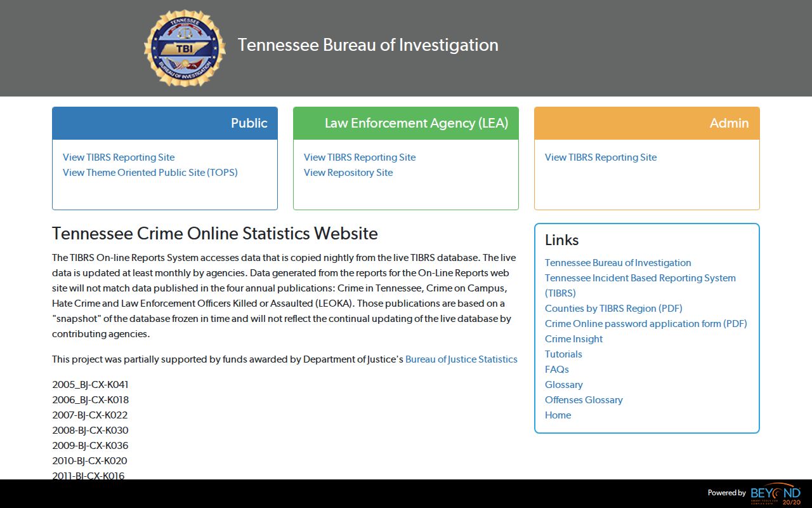
Task: Click the Tennessee Crime Online Statistics Website heading
Action: click(215, 234)
